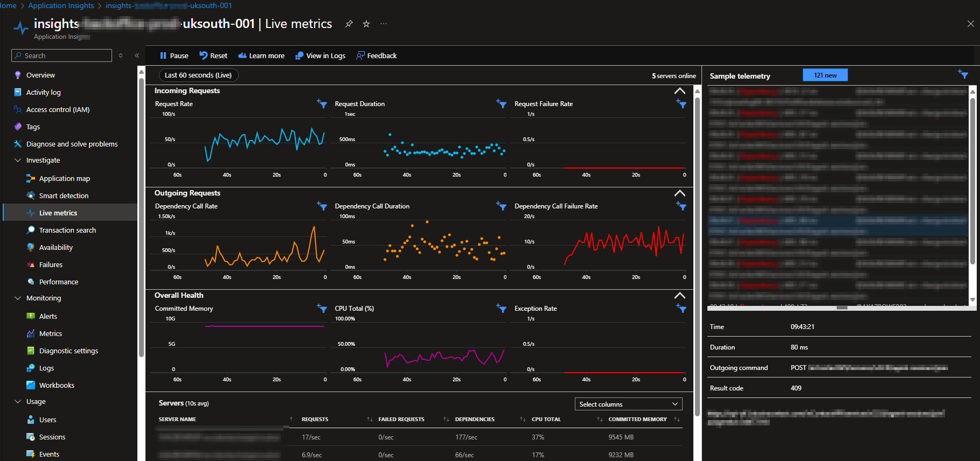980x461 pixels.
Task: Sort by SERVER NAME column header
Action: 177,419
